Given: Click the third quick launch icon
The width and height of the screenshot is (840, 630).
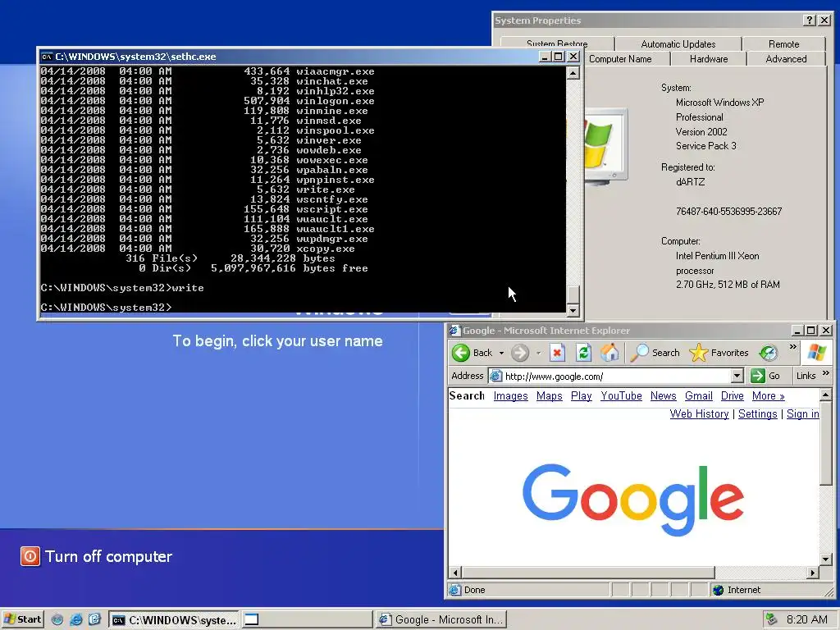Looking at the screenshot, I should [x=95, y=620].
